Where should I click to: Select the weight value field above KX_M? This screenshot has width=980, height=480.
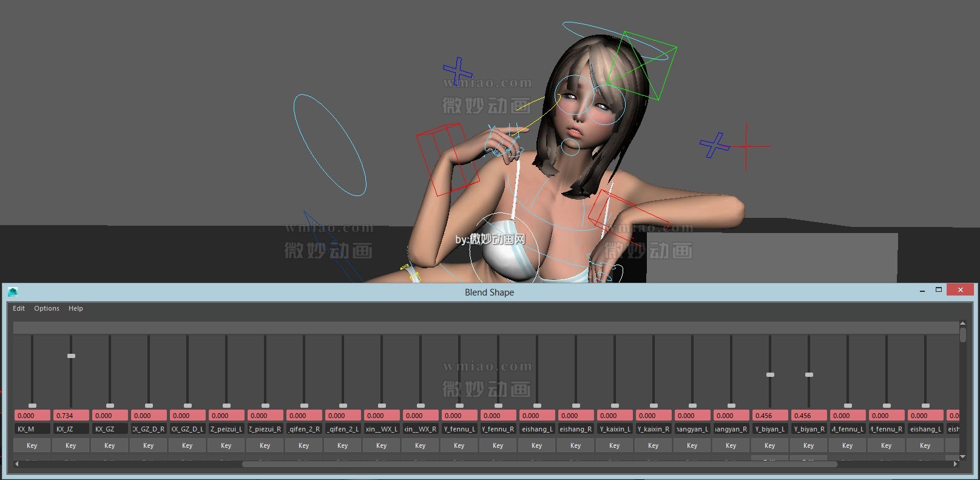pyautogui.click(x=32, y=416)
